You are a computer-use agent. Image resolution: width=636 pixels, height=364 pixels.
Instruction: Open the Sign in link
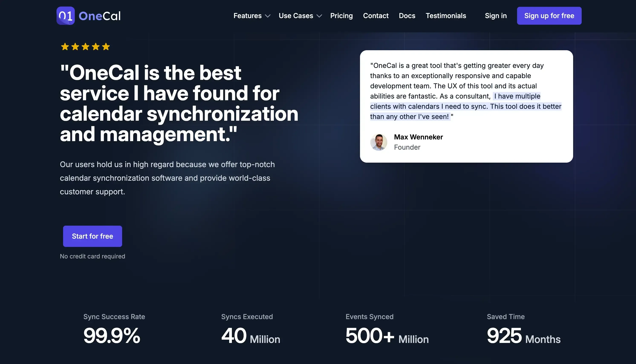tap(496, 16)
